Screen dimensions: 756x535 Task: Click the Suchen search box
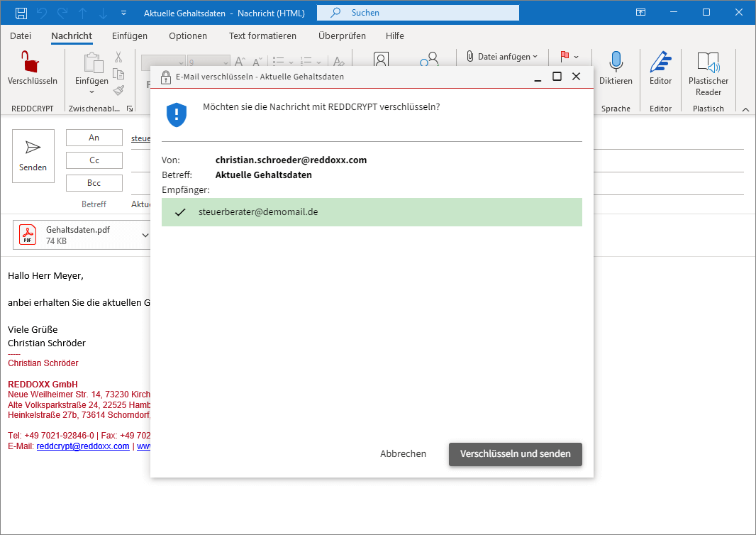(418, 13)
